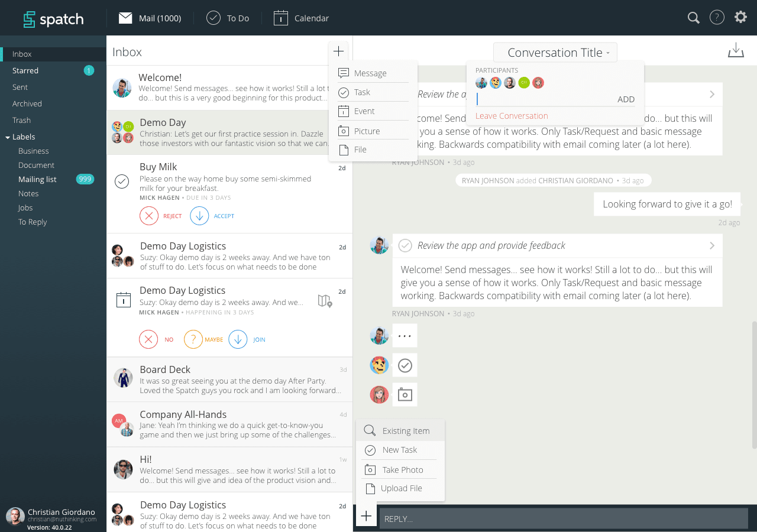Select the To Reply label
This screenshot has height=532, width=757.
tap(33, 222)
